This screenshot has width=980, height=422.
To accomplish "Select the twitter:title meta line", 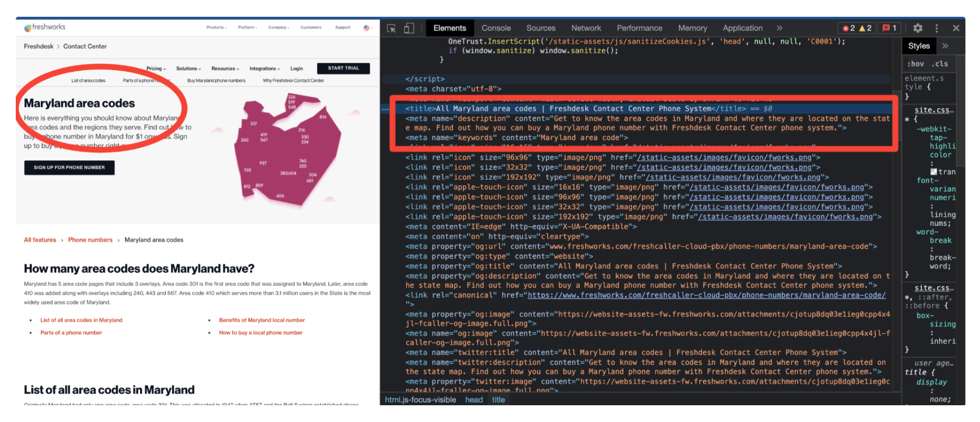I will [626, 352].
